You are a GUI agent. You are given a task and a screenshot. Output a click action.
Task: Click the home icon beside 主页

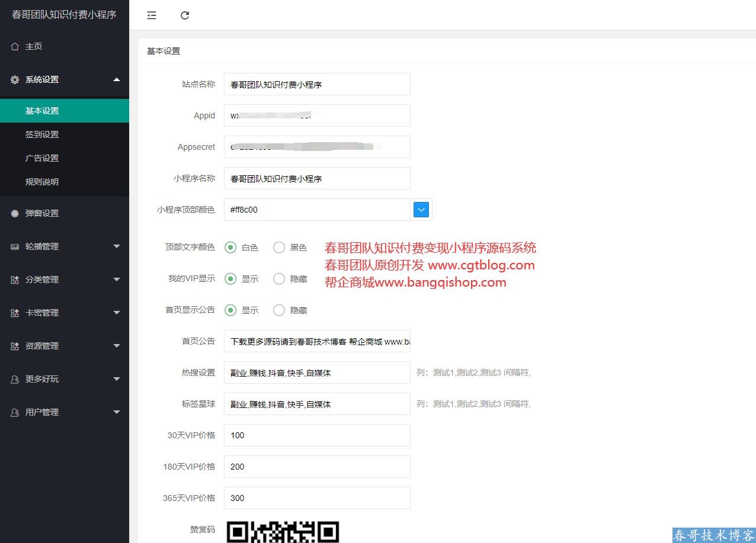tap(15, 46)
